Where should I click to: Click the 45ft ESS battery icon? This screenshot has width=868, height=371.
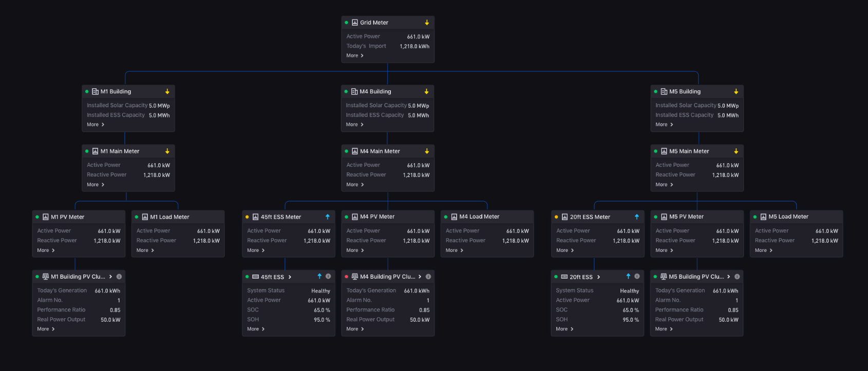coord(255,277)
